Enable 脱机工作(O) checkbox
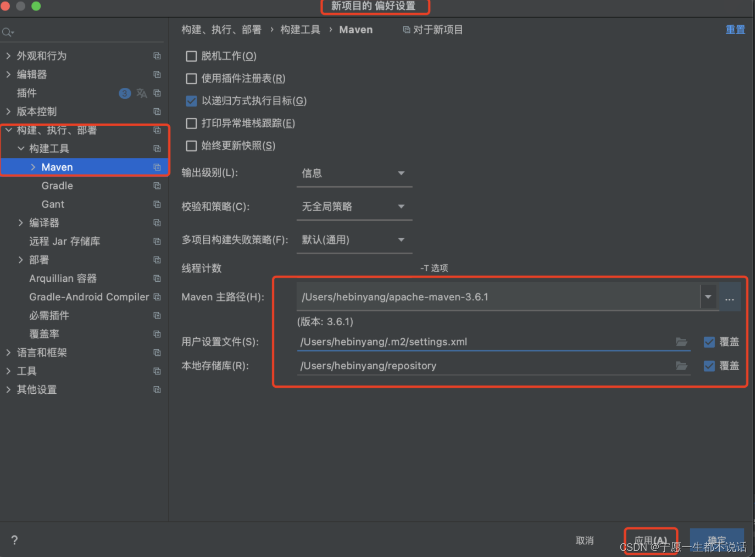756x558 pixels. 191,56
